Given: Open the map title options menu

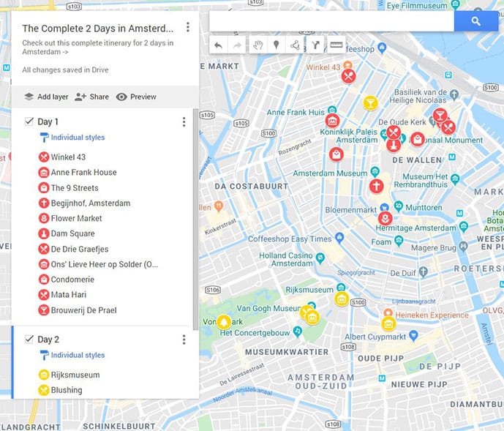Looking at the screenshot, I should click(x=188, y=27).
